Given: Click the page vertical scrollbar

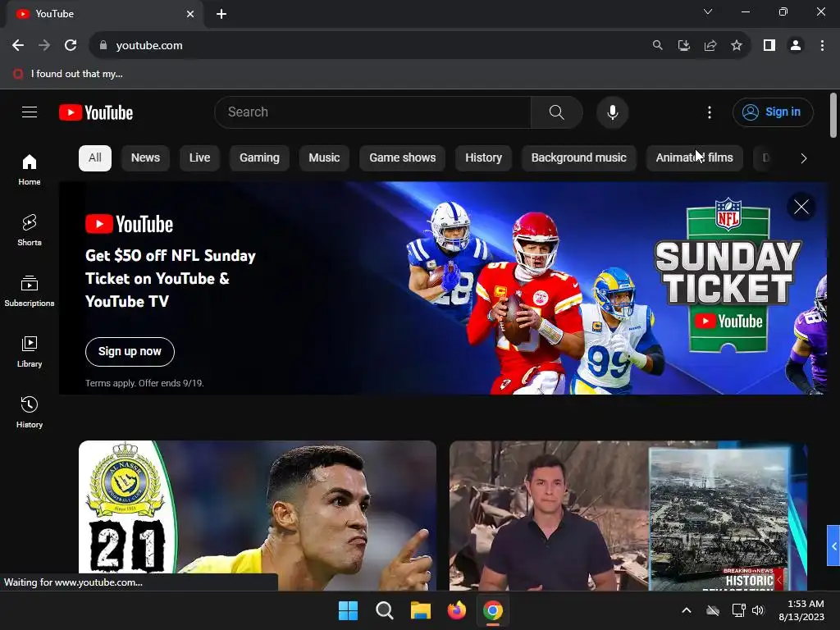Looking at the screenshot, I should click(x=833, y=115).
